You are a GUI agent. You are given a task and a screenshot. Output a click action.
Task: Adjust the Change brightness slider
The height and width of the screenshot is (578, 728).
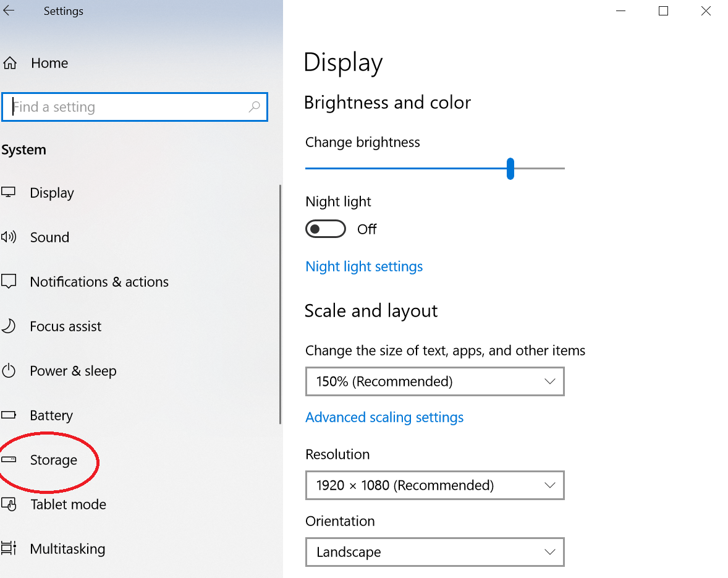[510, 168]
